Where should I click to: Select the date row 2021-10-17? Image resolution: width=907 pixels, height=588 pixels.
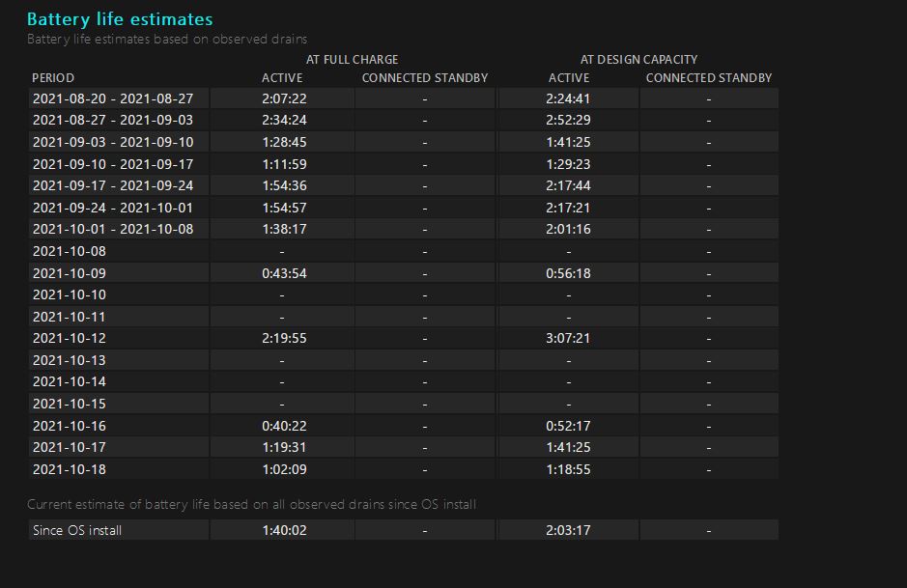[x=70, y=447]
